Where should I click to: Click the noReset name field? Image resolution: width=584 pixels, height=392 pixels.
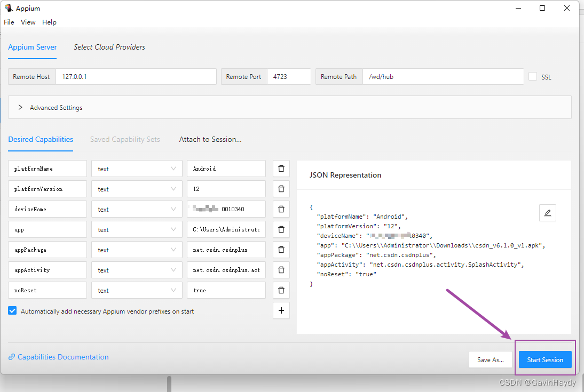pos(48,290)
